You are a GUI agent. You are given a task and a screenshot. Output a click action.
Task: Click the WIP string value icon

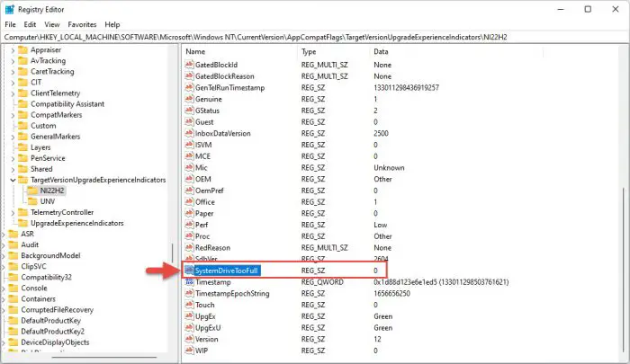pos(189,351)
